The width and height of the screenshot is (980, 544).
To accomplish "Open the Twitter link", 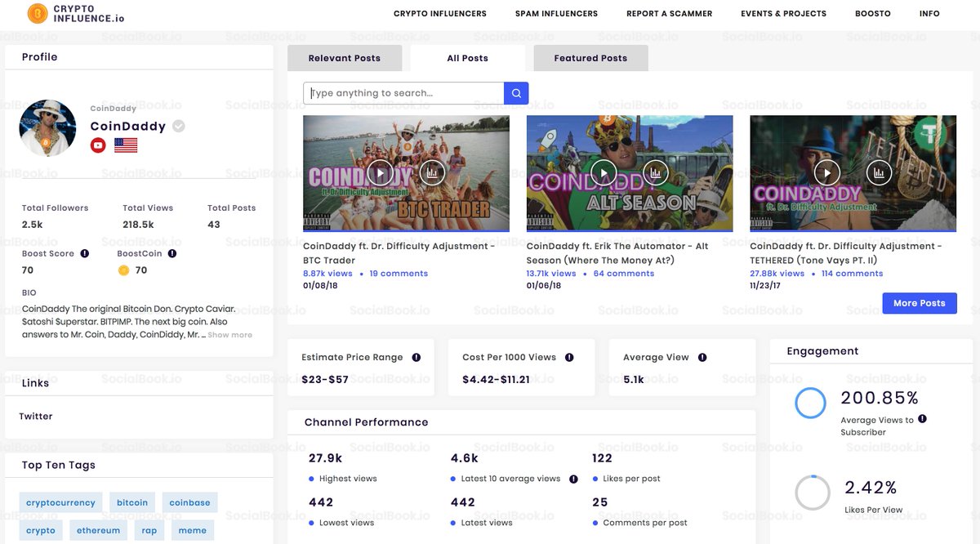I will pos(36,417).
